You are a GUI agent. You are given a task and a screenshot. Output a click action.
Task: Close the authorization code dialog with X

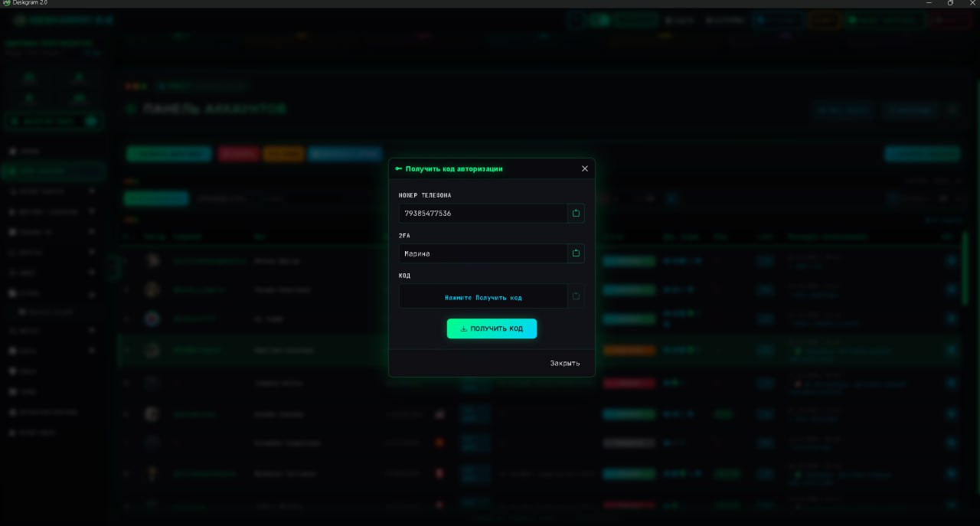[x=585, y=168]
